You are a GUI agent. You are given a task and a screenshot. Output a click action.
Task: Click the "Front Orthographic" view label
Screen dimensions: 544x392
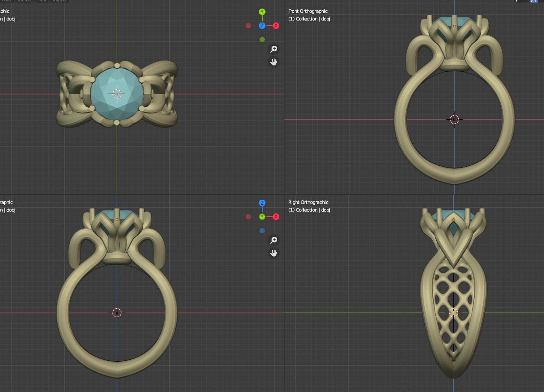(x=308, y=11)
